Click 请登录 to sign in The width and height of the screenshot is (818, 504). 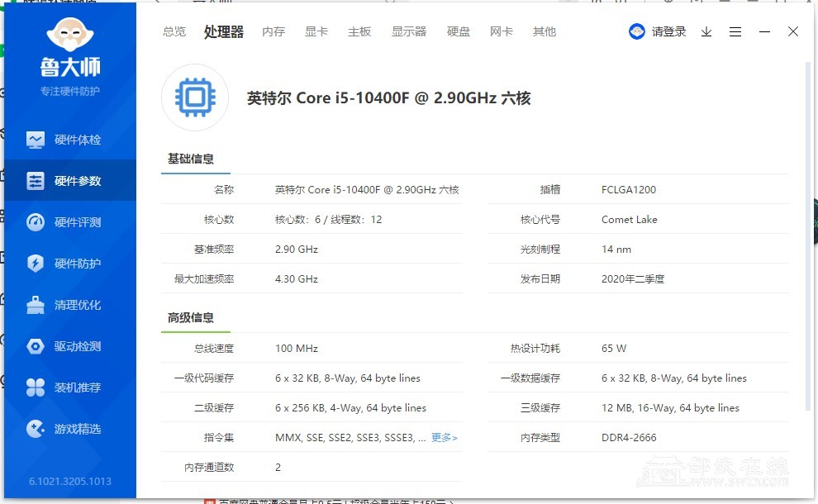pyautogui.click(x=668, y=31)
